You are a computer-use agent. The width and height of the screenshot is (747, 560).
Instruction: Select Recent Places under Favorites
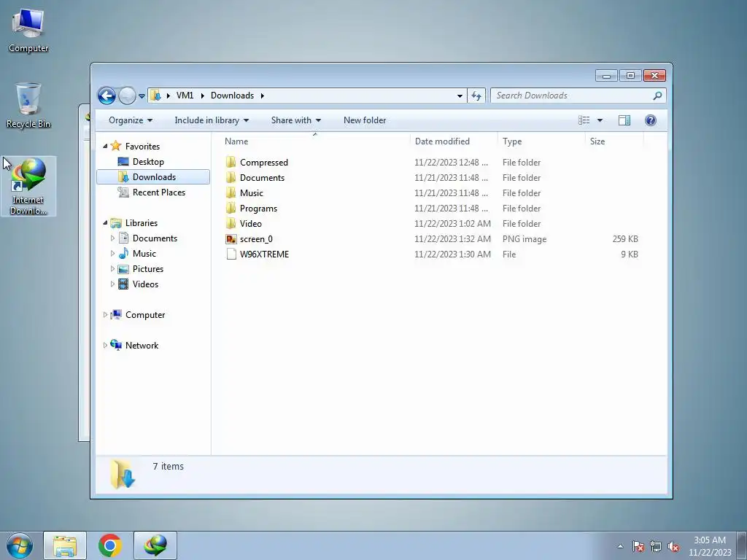click(x=158, y=192)
